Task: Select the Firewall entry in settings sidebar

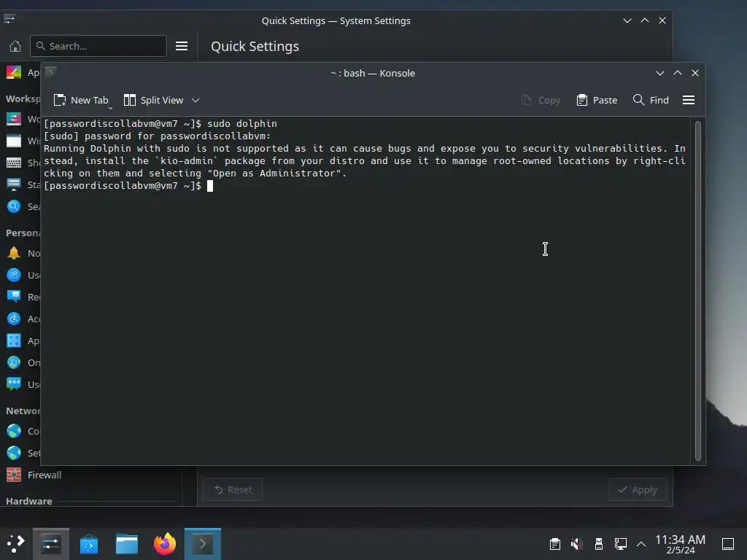Action: pos(90,475)
